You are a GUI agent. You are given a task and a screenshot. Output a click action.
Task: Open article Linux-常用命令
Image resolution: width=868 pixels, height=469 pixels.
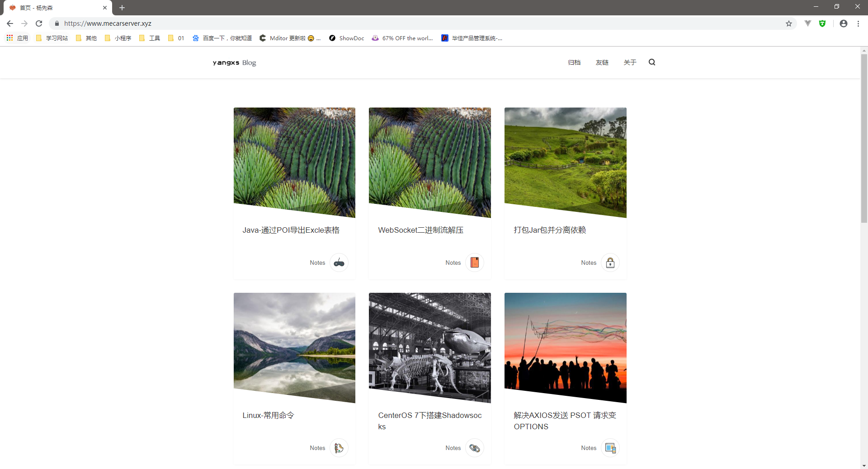click(268, 415)
